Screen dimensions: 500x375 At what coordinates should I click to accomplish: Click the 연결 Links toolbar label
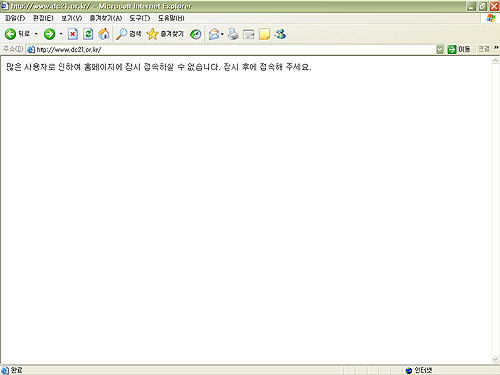click(484, 49)
